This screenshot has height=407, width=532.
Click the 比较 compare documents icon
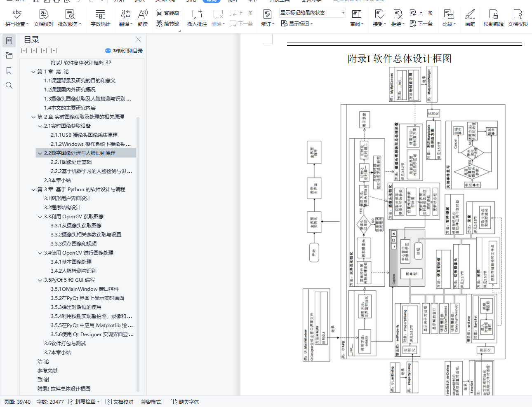[449, 14]
